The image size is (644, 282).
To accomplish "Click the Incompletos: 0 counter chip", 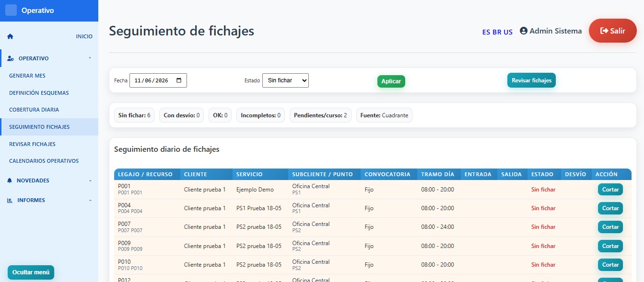I will click(261, 115).
